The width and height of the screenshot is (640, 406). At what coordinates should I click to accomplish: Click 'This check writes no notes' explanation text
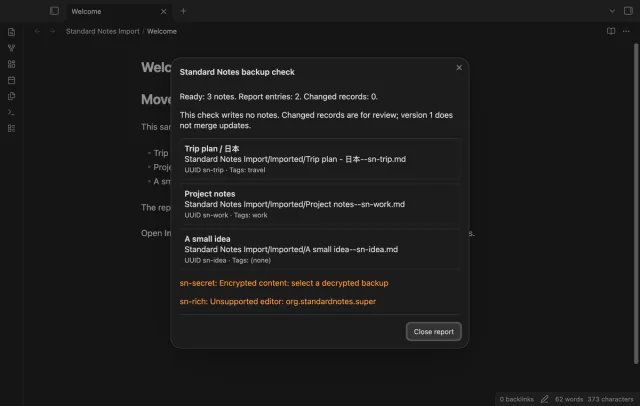point(316,120)
